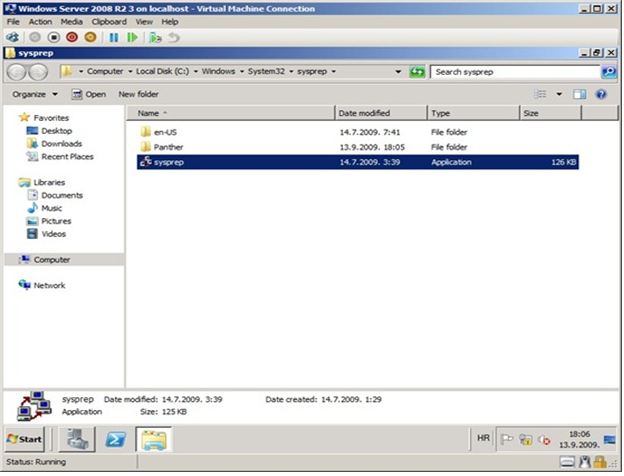Screen dimensions: 624x476
Task: Click the Ctrl+Alt+Delete icon in VM toolbar
Action: pyautogui.click(x=12, y=37)
